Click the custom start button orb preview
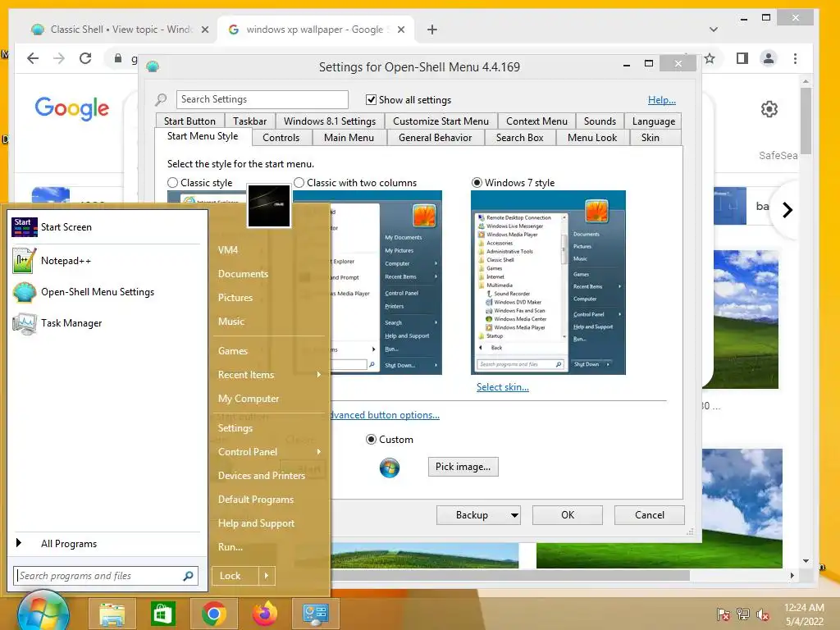 [x=390, y=468]
